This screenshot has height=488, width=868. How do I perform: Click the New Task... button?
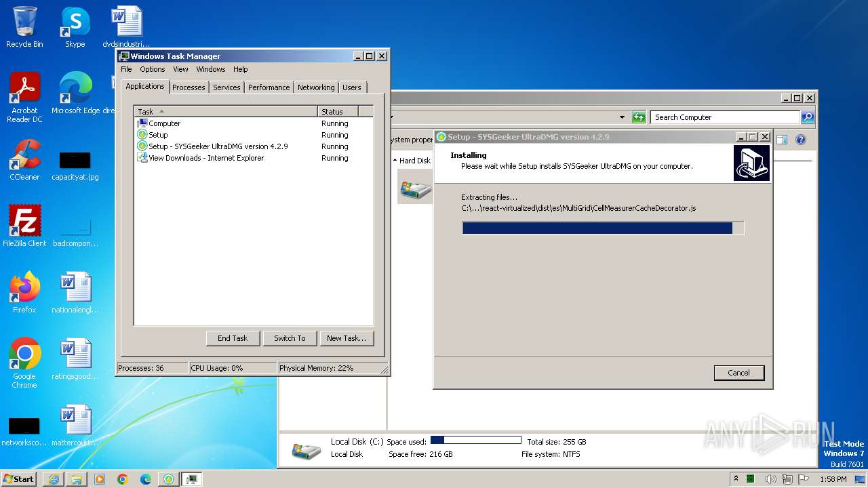[347, 338]
